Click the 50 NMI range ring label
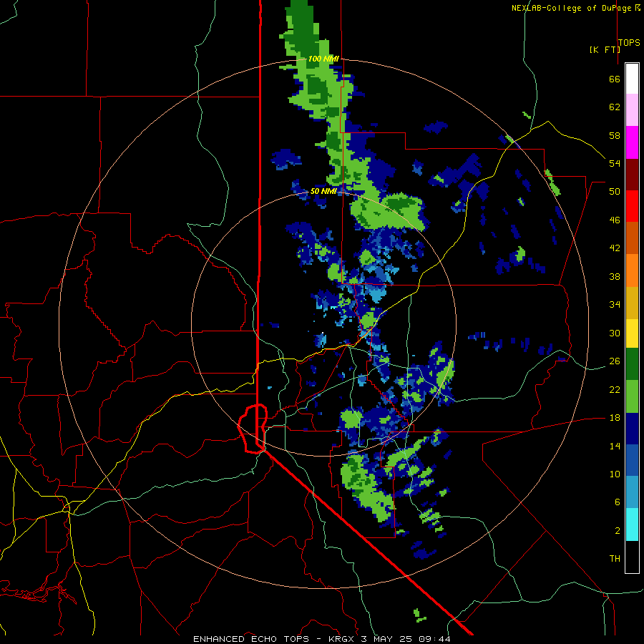644x644 pixels. click(323, 191)
